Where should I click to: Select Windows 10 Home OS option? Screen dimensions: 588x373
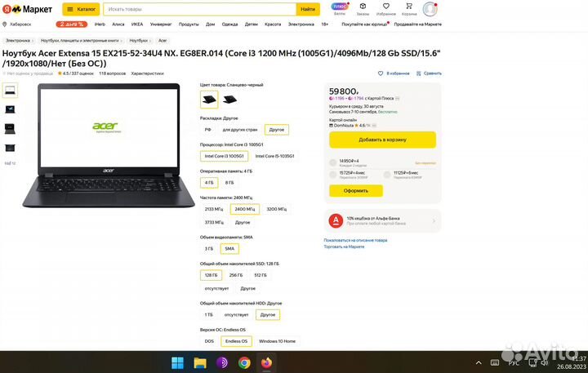coord(277,341)
